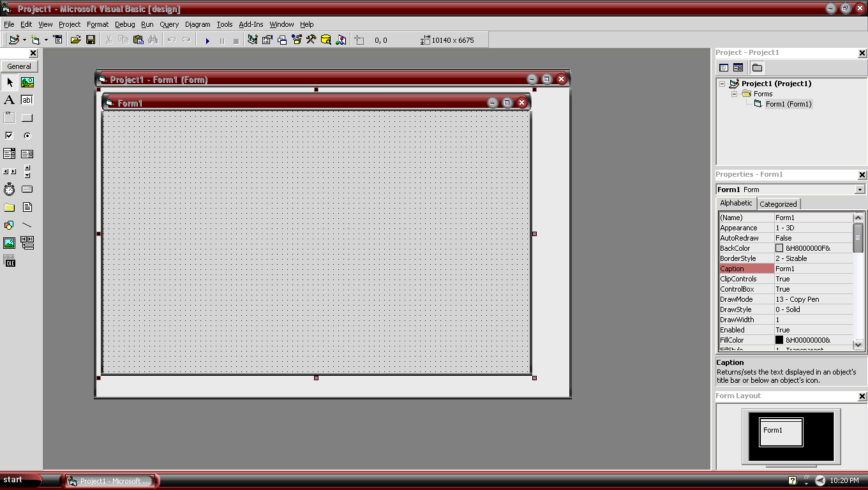
Task: Select the TextBox tool in the toolbox
Action: tap(26, 100)
